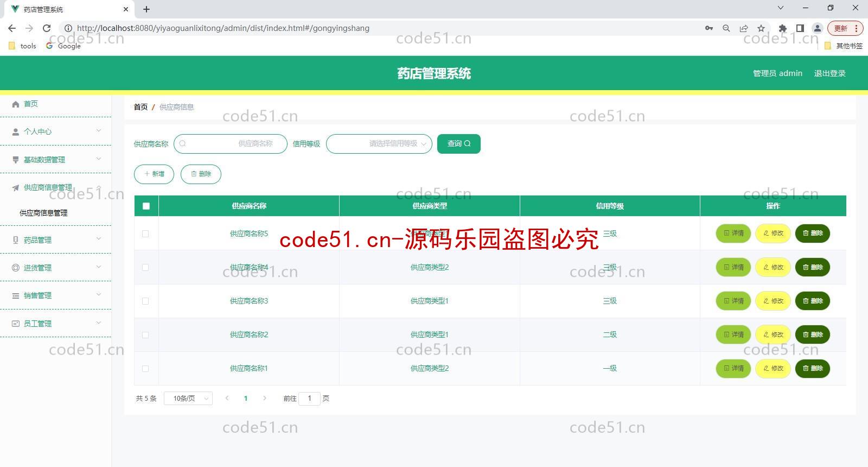Close the 药店管理系统 browser tab
Image resolution: width=868 pixels, height=467 pixels.
coord(126,9)
